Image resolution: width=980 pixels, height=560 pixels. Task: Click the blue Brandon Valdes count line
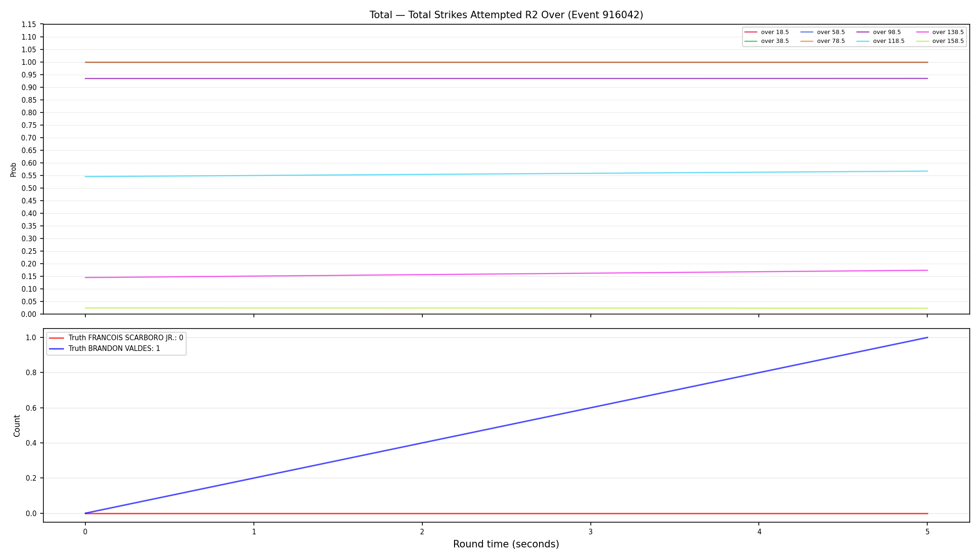(506, 426)
